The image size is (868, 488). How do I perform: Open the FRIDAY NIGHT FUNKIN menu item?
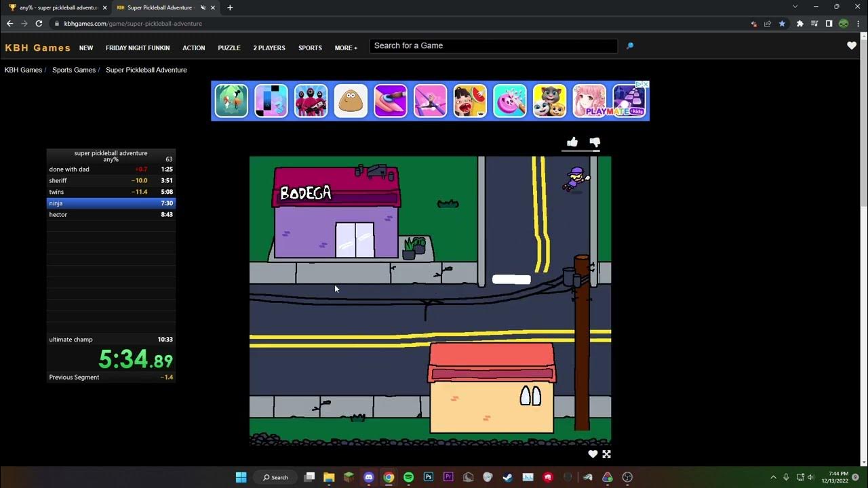click(138, 48)
